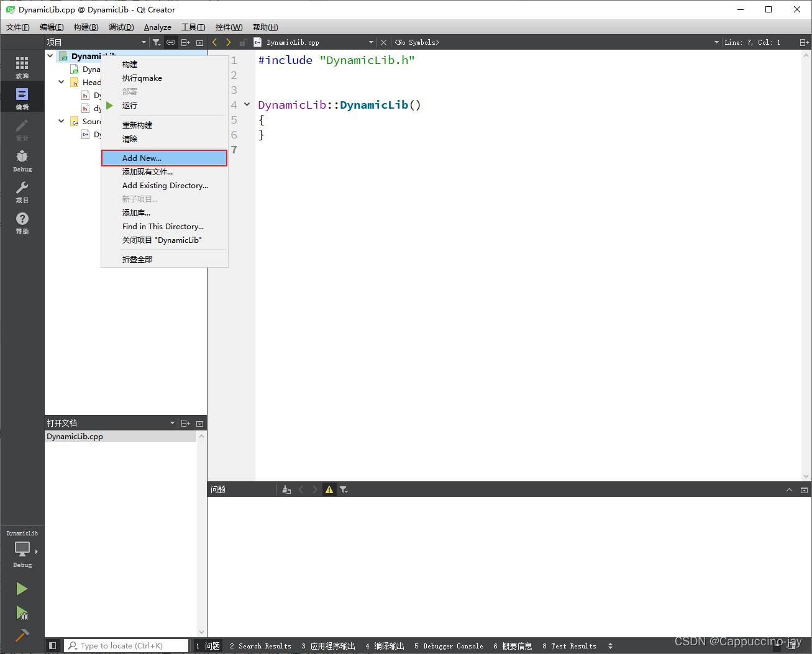Go forward with the right arrow
The height and width of the screenshot is (654, 812).
coord(229,42)
